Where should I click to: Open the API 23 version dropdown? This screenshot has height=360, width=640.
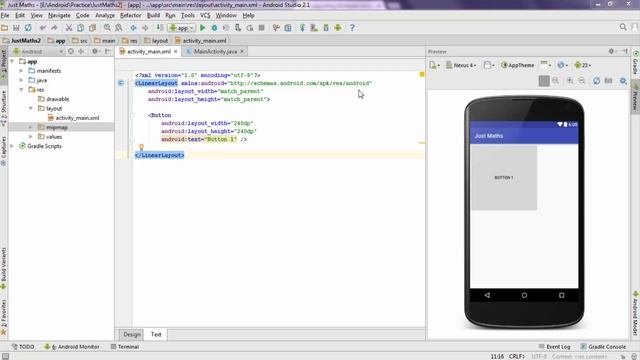[583, 65]
